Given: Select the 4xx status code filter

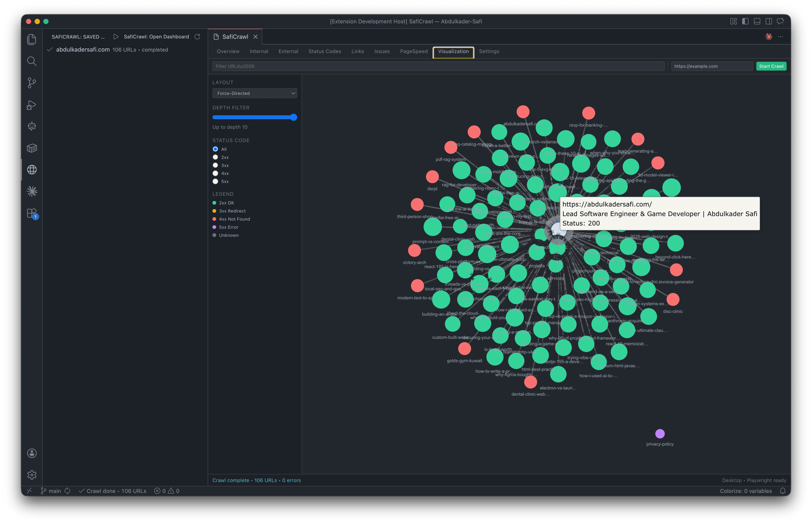Looking at the screenshot, I should 215,173.
